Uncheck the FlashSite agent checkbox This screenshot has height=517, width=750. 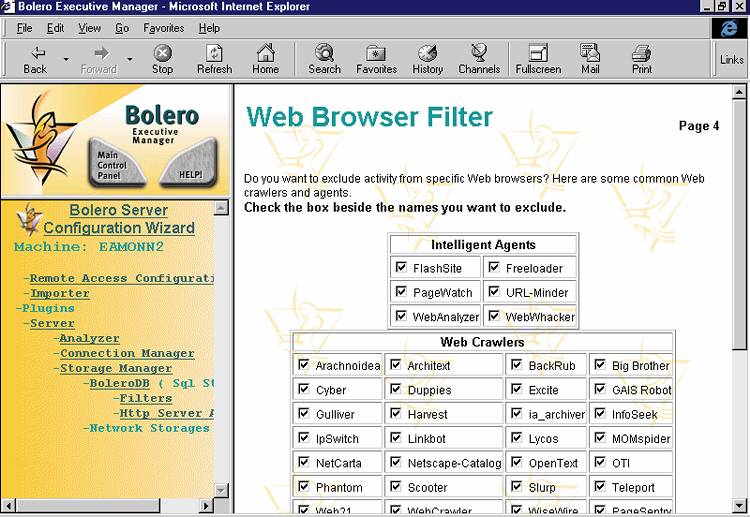401,267
